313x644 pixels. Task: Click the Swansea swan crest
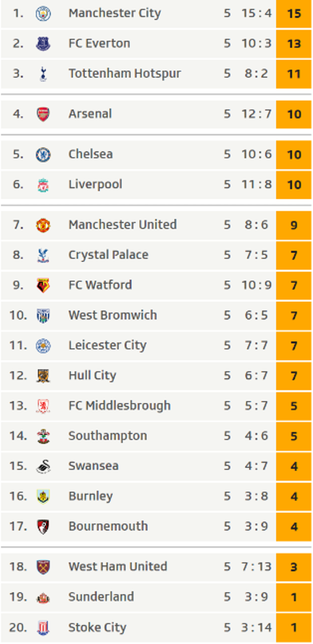point(43,467)
